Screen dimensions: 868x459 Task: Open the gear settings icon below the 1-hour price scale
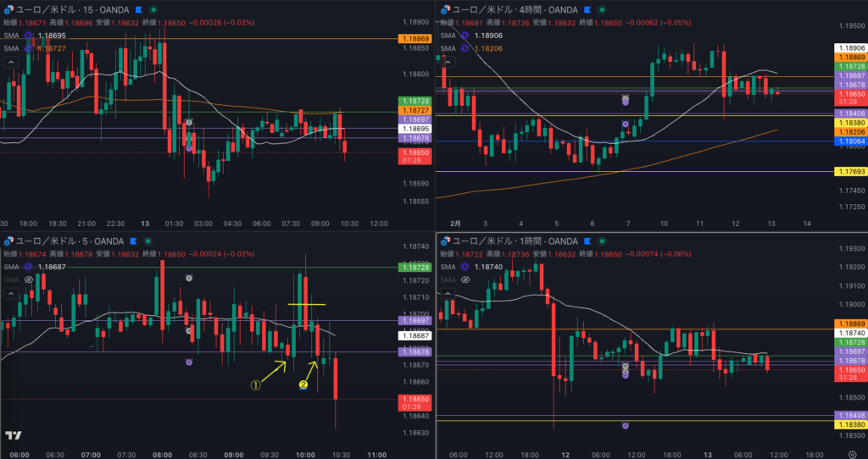click(x=851, y=453)
